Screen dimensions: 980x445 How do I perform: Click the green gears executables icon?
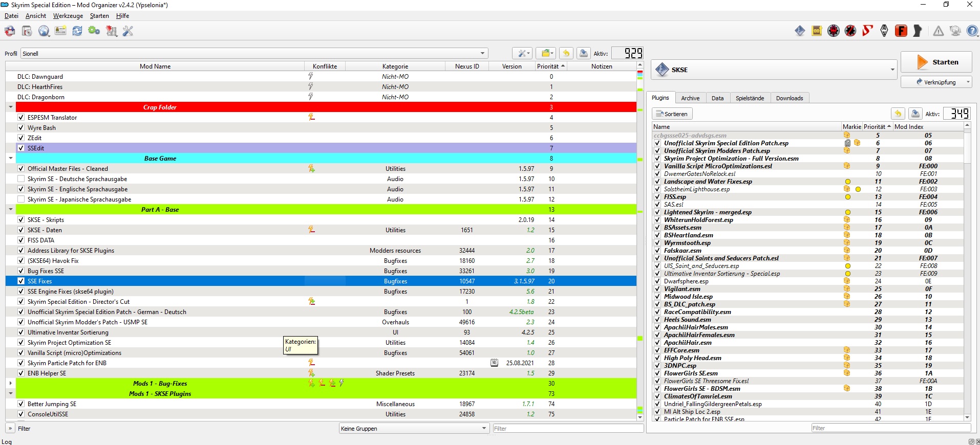click(x=94, y=31)
